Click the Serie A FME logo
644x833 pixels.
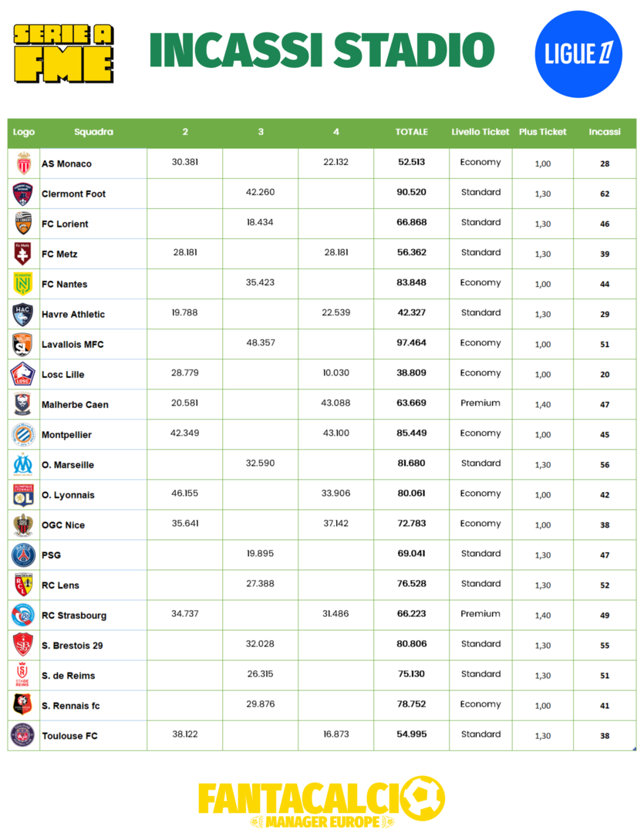63,52
